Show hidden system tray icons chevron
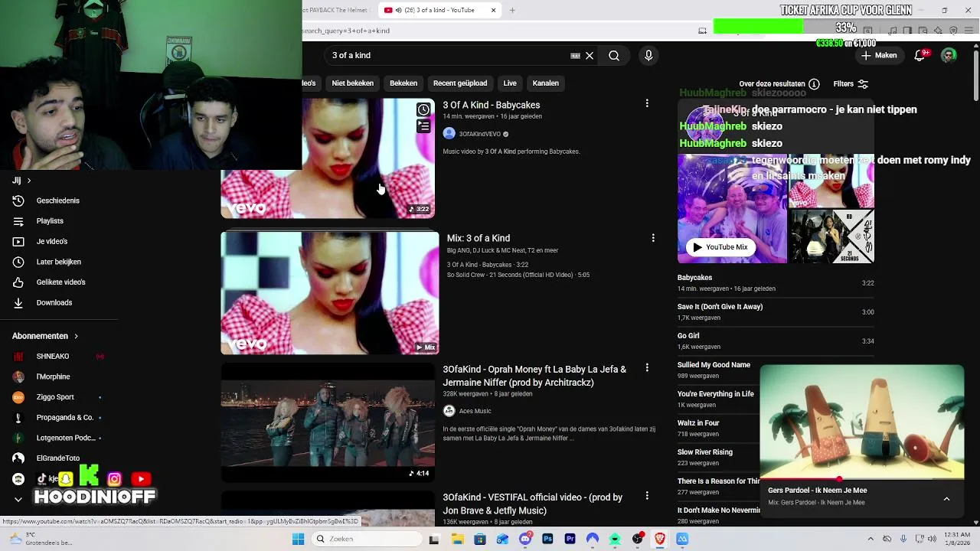The height and width of the screenshot is (551, 980). click(x=871, y=539)
